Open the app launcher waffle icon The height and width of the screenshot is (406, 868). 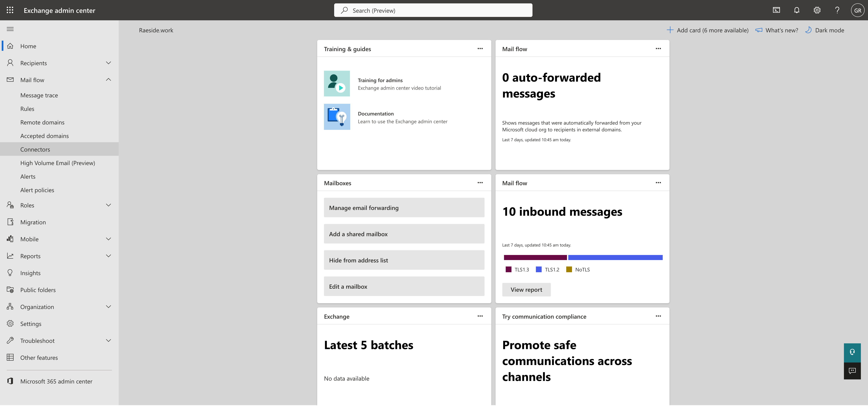[x=10, y=10]
